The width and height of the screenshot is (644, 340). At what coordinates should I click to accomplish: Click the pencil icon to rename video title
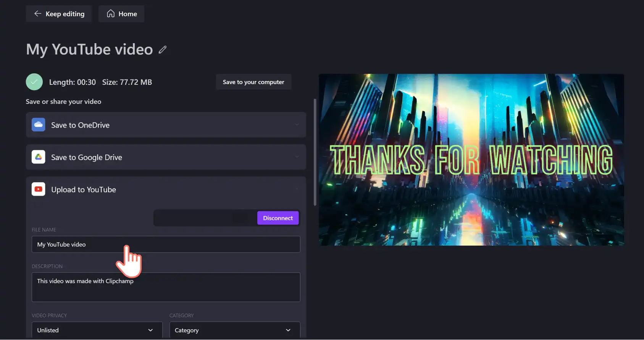(163, 50)
